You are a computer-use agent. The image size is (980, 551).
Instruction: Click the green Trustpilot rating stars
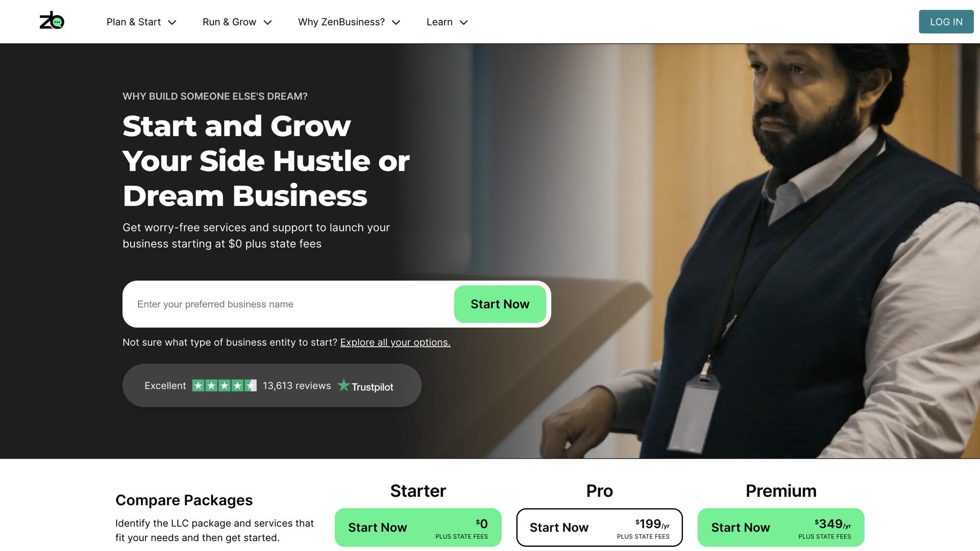224,386
